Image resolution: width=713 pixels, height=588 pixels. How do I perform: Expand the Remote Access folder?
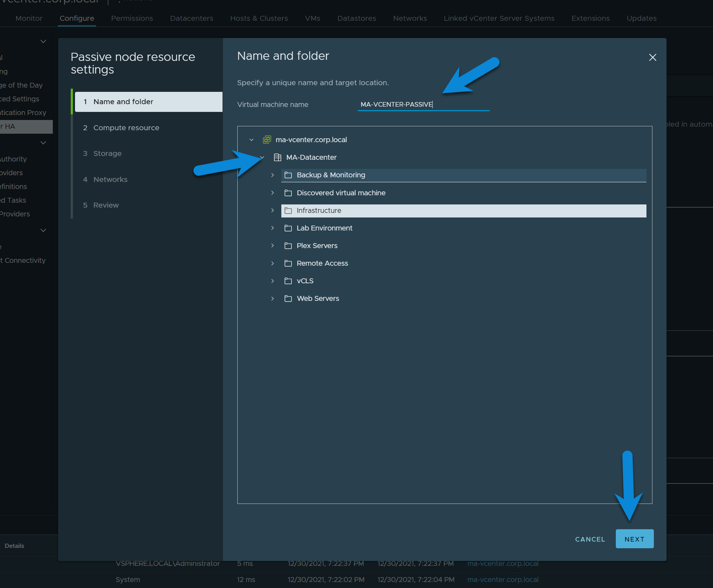click(x=273, y=263)
